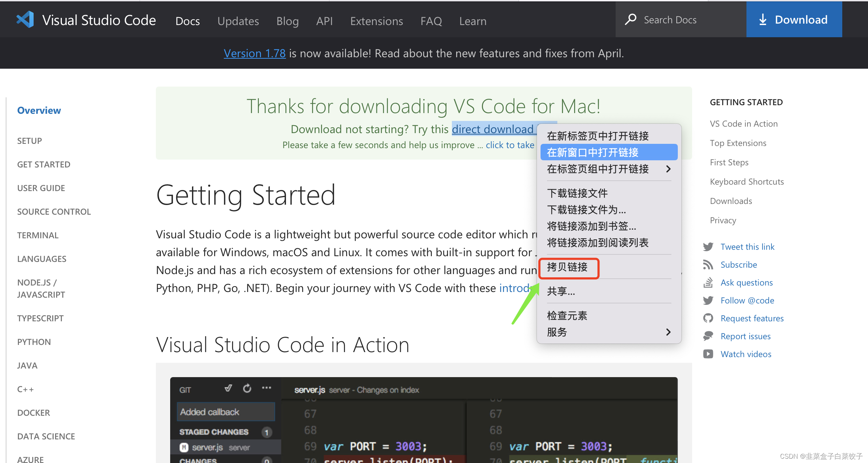This screenshot has width=868, height=463.
Task: Open the TERMINAL sidebar section
Action: [x=38, y=235]
